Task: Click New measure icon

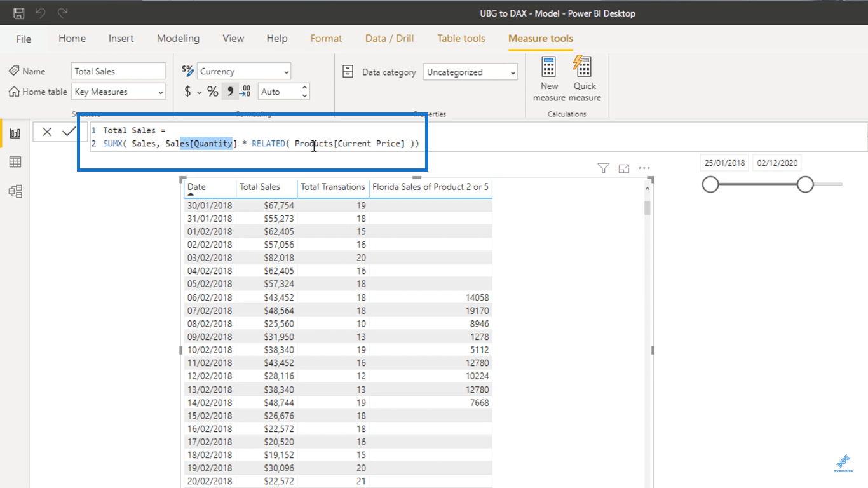Action: pos(548,67)
